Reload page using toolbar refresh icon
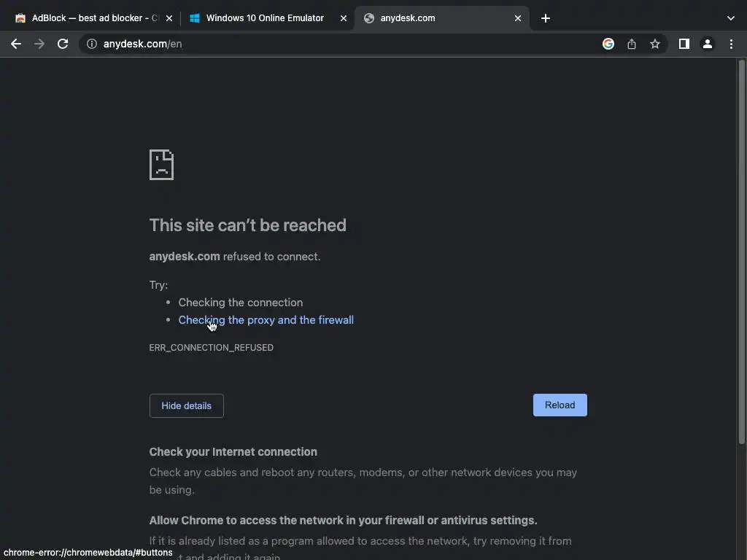The width and height of the screenshot is (747, 560). pyautogui.click(x=63, y=44)
